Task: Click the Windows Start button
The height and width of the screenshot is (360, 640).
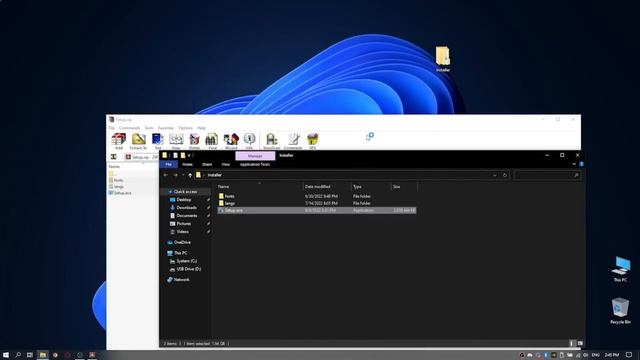Action: pos(6,355)
